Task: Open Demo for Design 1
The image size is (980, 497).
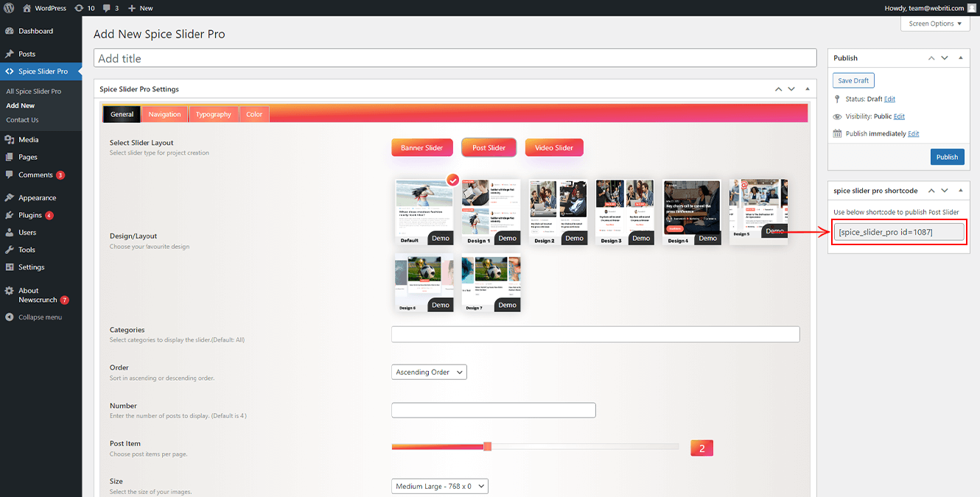Action: tap(507, 238)
